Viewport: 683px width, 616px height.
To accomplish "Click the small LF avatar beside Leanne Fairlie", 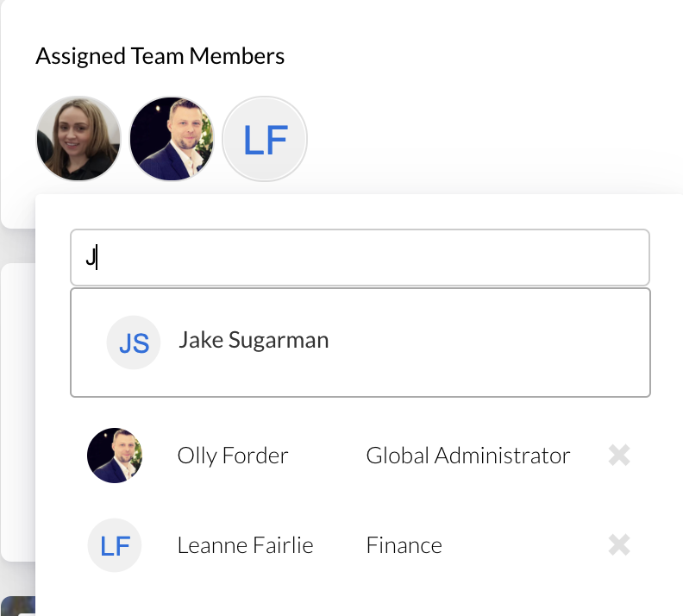I will [x=115, y=545].
